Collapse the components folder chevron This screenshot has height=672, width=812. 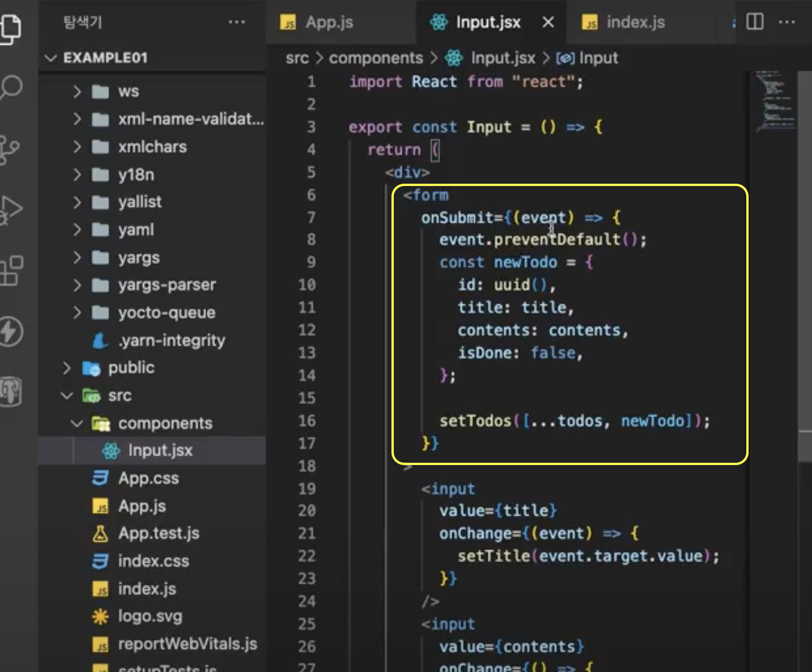pyautogui.click(x=77, y=423)
